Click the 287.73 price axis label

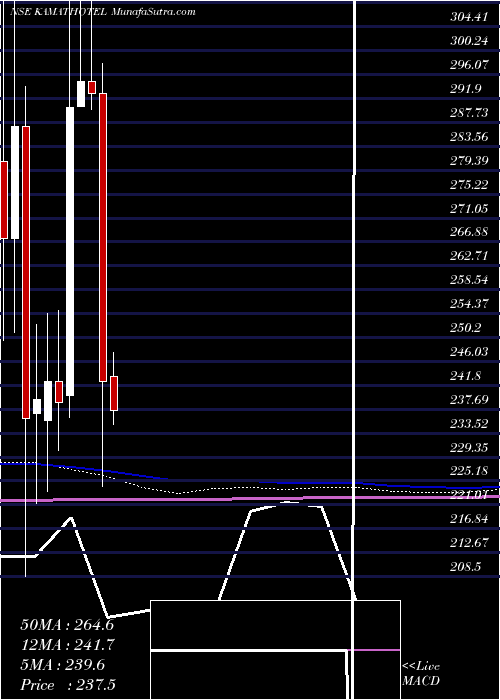point(469,113)
